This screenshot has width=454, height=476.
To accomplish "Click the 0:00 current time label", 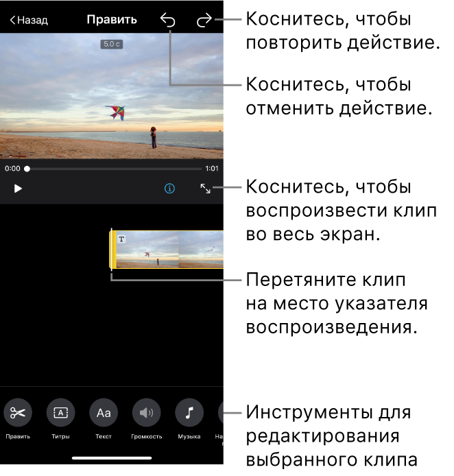I will coord(12,169).
